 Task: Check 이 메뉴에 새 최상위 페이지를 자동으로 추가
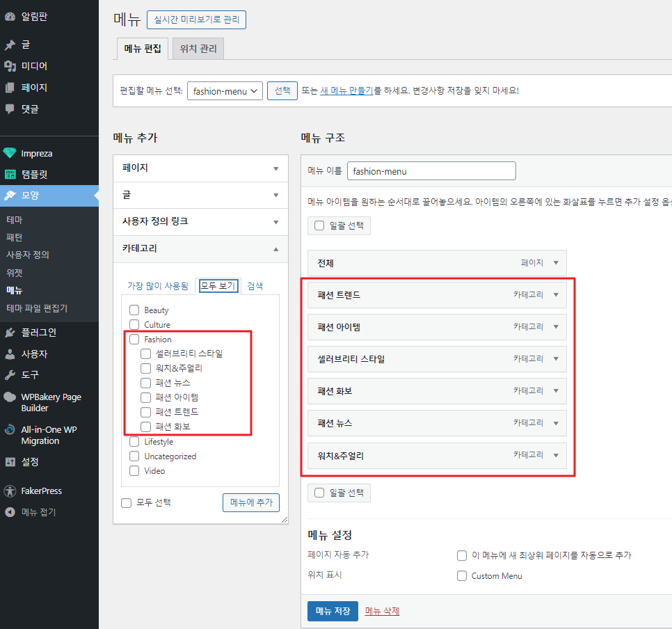tap(462, 556)
